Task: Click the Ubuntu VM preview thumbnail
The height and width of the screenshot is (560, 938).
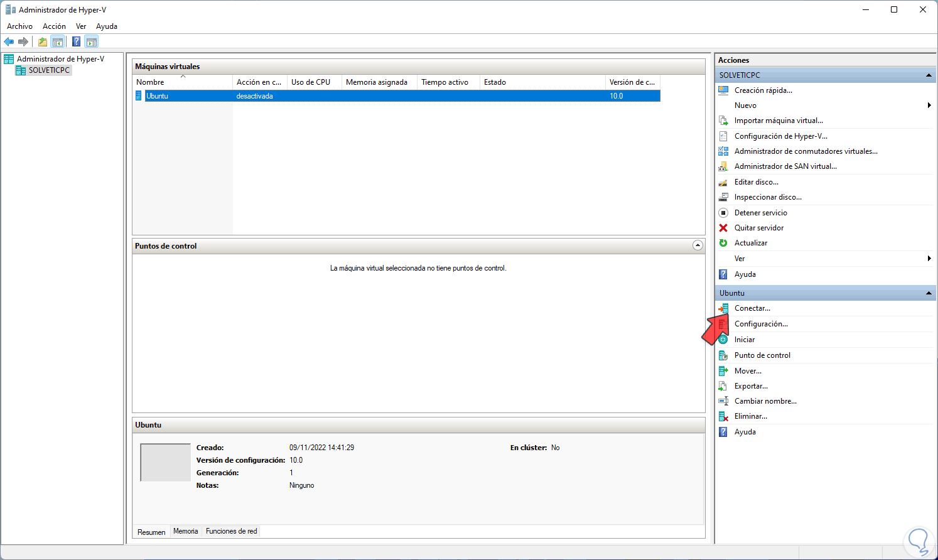Action: (x=165, y=463)
